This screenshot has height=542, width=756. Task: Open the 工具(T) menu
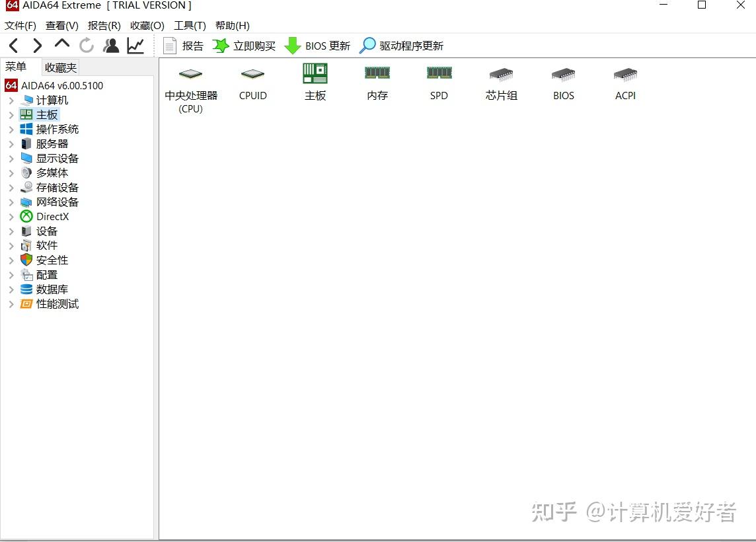pyautogui.click(x=190, y=26)
